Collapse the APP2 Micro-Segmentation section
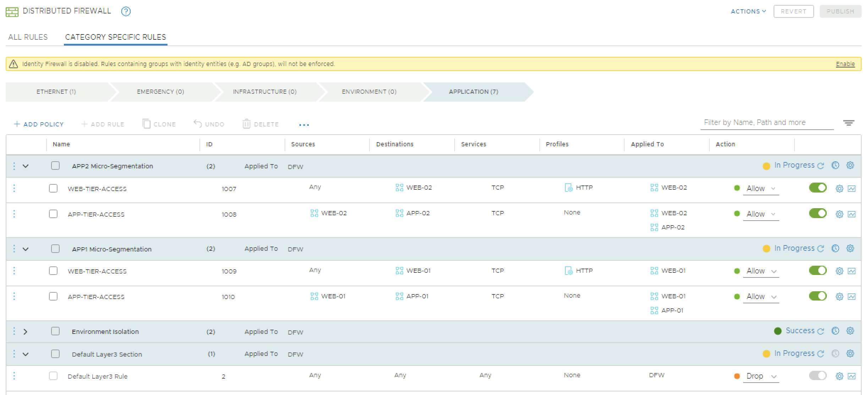The width and height of the screenshot is (868, 395). [25, 166]
